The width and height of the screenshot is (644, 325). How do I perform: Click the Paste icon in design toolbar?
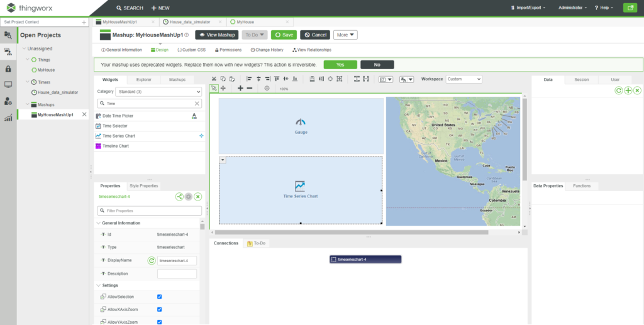tap(231, 79)
